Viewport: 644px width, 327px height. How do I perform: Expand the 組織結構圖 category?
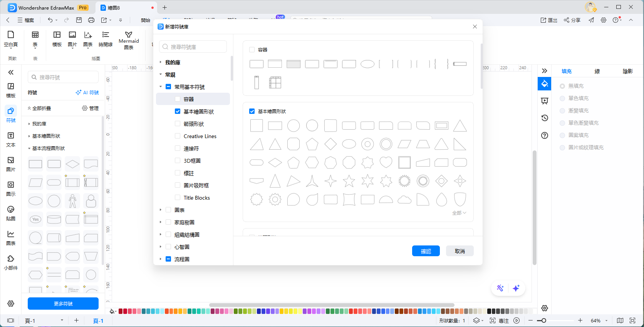point(161,235)
